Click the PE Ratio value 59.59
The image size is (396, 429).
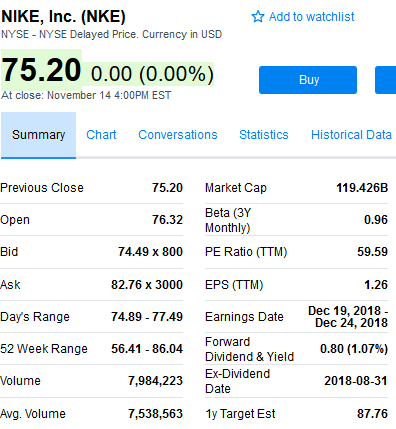click(372, 252)
